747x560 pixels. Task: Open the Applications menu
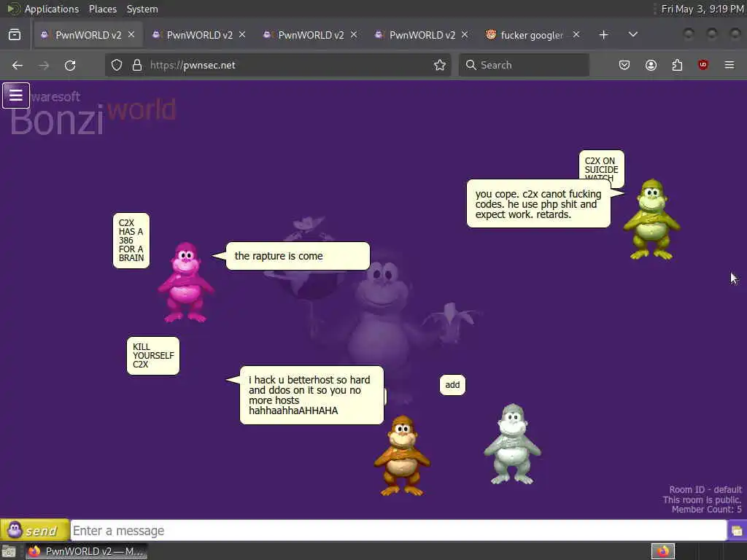pyautogui.click(x=52, y=9)
